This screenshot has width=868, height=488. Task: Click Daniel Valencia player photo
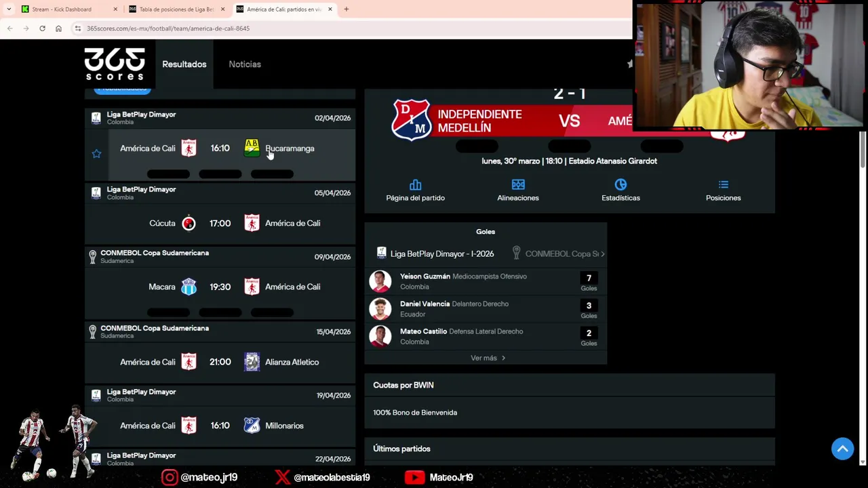tap(380, 308)
